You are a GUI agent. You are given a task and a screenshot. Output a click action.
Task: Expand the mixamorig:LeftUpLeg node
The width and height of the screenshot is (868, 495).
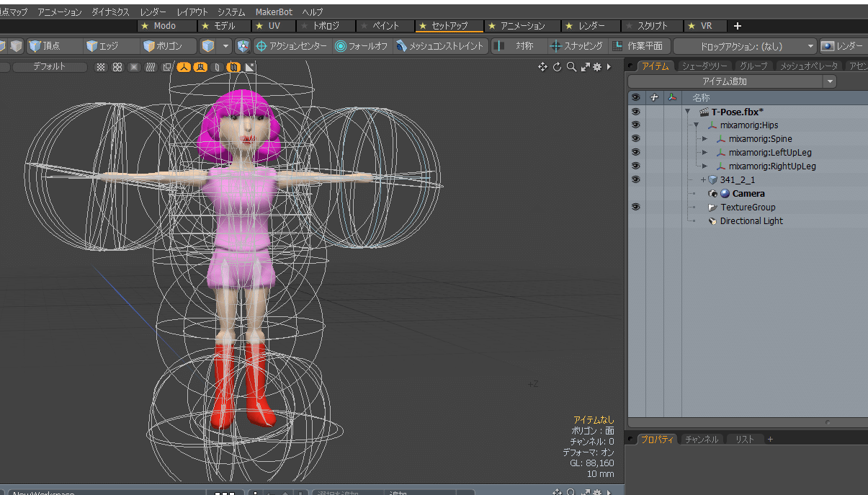[704, 153]
